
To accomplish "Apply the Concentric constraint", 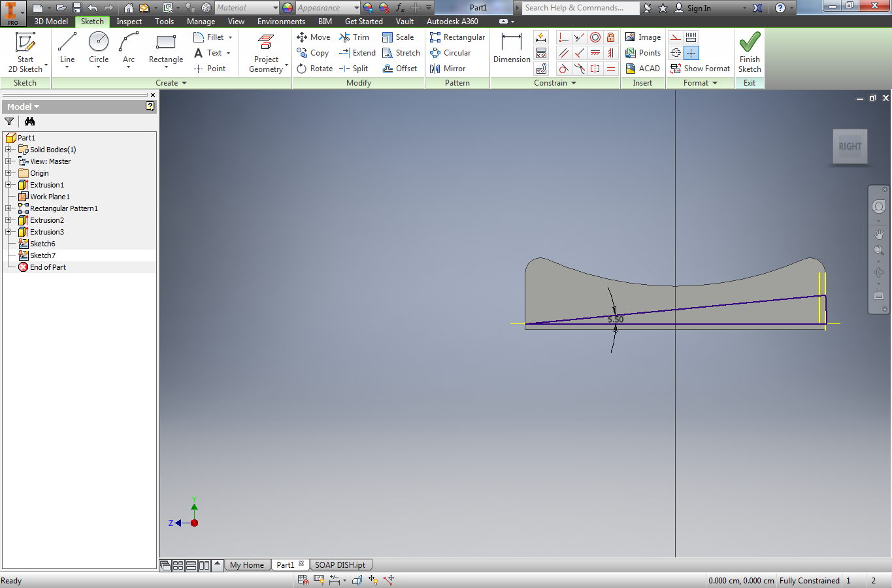I will coord(595,37).
